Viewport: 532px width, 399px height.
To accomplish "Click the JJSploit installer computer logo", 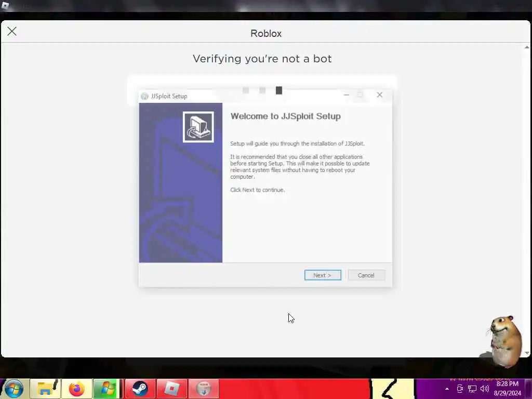I will 198,127.
